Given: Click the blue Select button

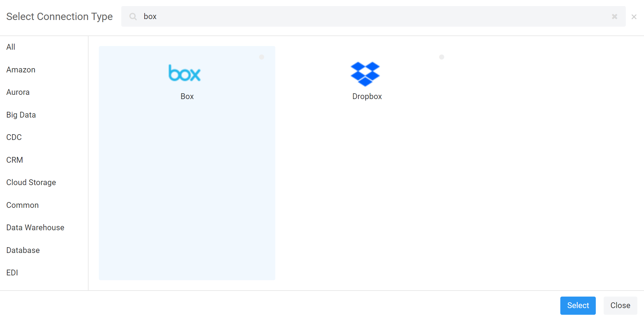Looking at the screenshot, I should (578, 305).
